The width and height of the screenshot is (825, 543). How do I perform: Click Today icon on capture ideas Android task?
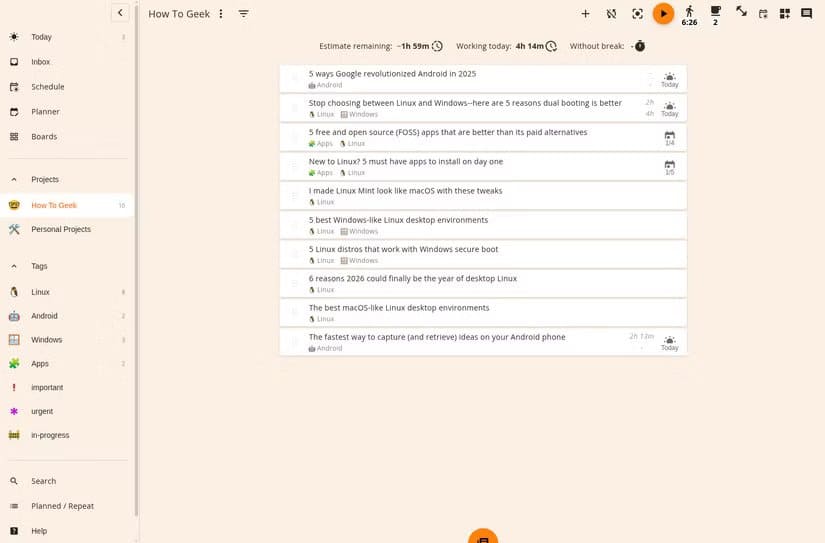coord(669,343)
